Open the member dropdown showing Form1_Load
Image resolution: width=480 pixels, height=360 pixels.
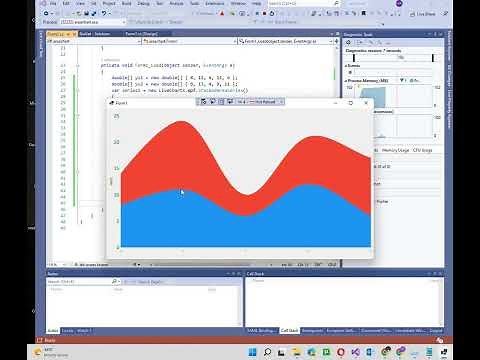285,41
